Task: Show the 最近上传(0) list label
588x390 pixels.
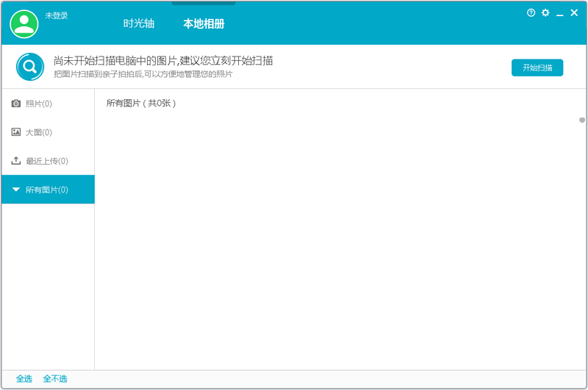Action: pos(47,161)
